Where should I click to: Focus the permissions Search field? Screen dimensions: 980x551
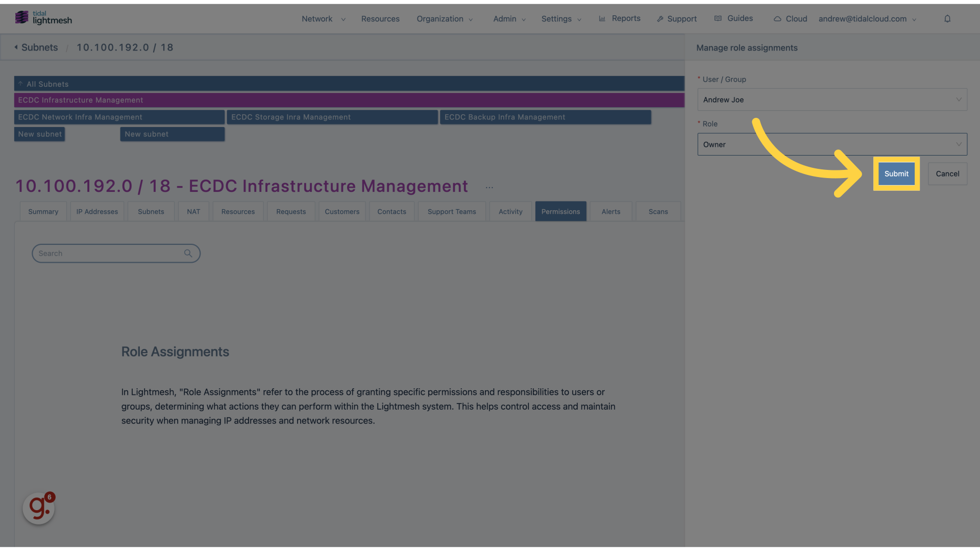coord(116,254)
